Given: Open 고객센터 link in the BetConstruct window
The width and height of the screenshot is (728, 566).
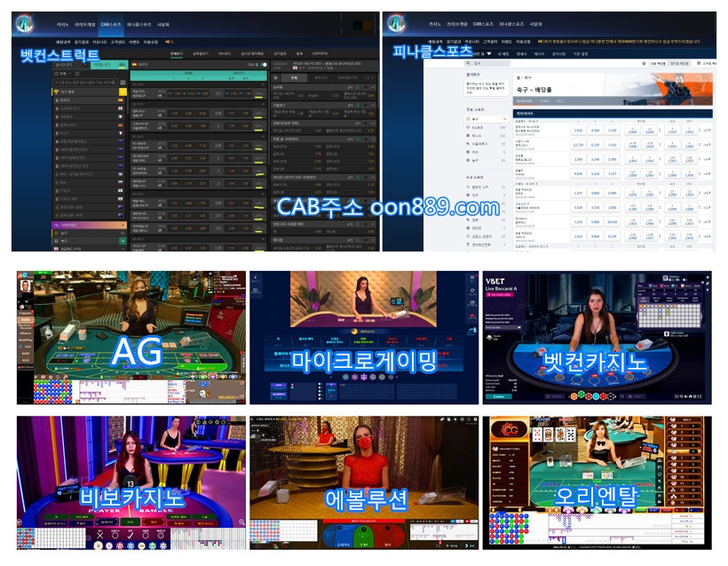Looking at the screenshot, I should coord(117,42).
